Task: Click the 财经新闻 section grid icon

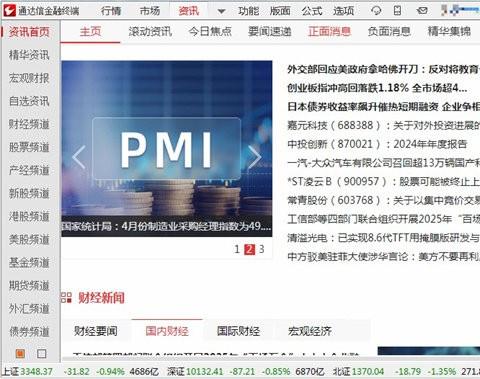Action: pyautogui.click(x=66, y=297)
